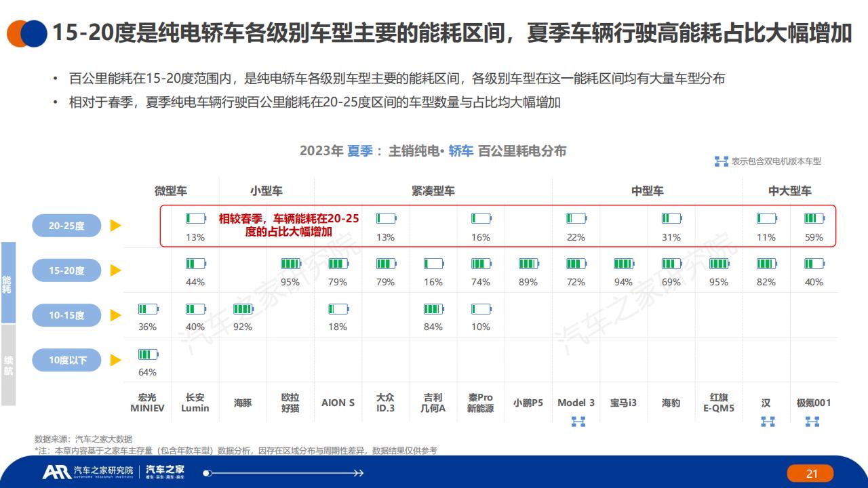Click the yellow arrow beside 10度以下
Screen dimensions: 868x488
(116, 360)
